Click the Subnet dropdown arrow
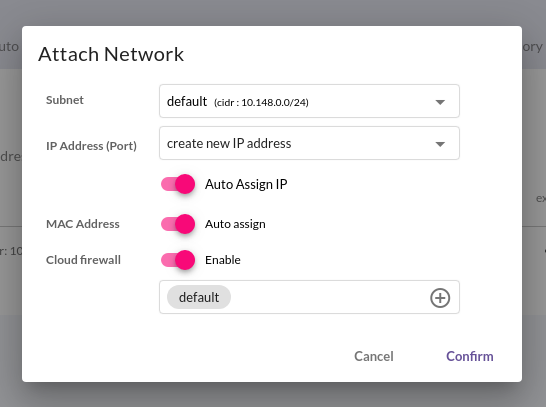This screenshot has height=407, width=546. point(440,102)
